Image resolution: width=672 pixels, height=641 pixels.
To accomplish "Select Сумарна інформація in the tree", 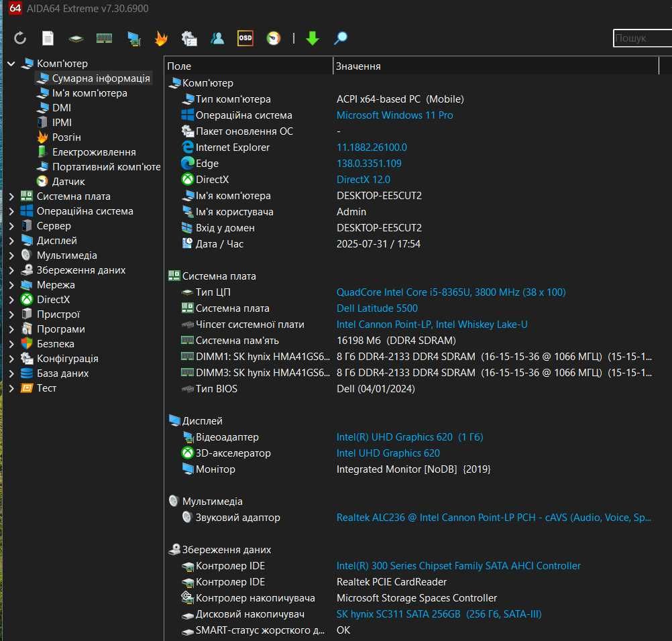I will 101,78.
